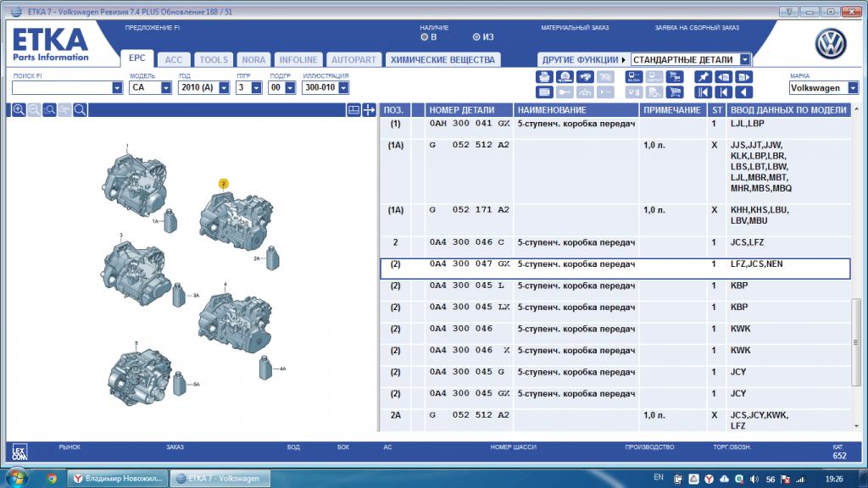Click in the ПОИСК FI search field
The height and width of the screenshot is (488, 868).
pos(62,87)
